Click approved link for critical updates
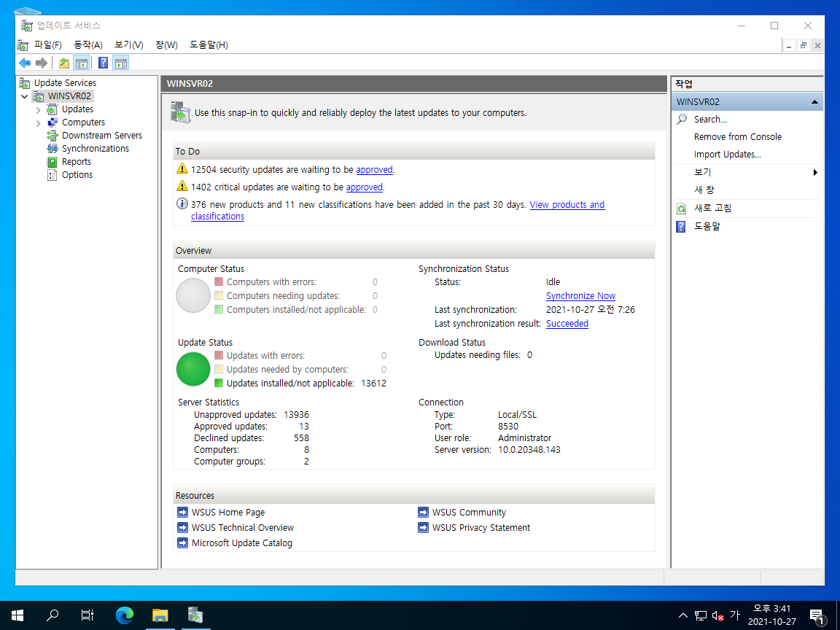The height and width of the screenshot is (630, 840). point(365,187)
